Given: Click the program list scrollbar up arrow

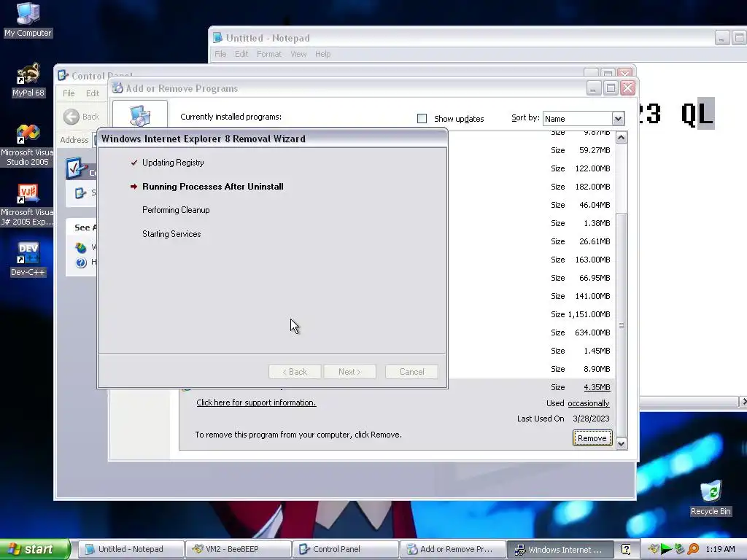Looking at the screenshot, I should 622,138.
